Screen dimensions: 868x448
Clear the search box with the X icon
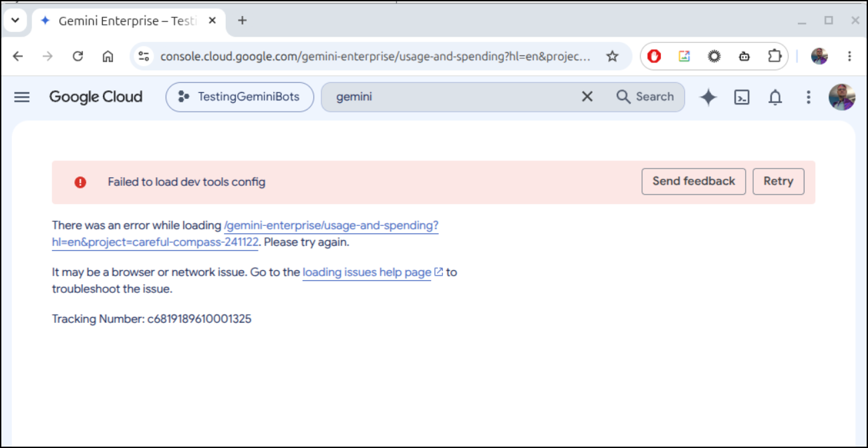tap(587, 97)
